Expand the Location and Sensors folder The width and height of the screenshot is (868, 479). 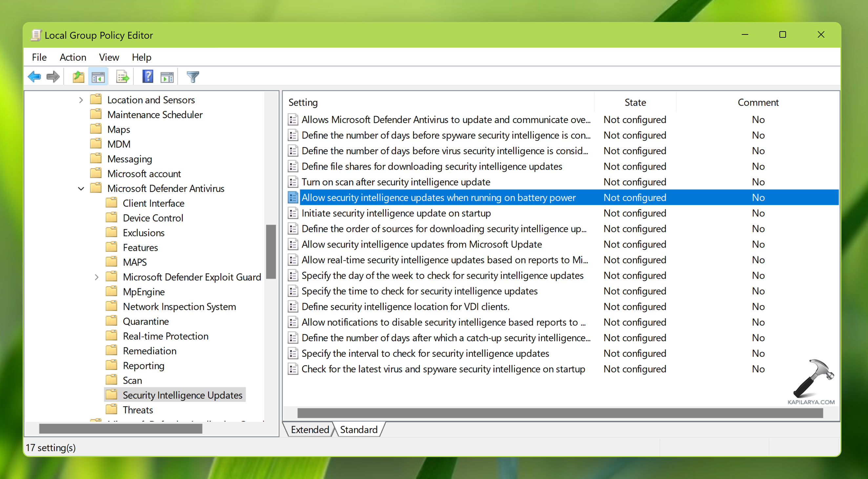(81, 100)
